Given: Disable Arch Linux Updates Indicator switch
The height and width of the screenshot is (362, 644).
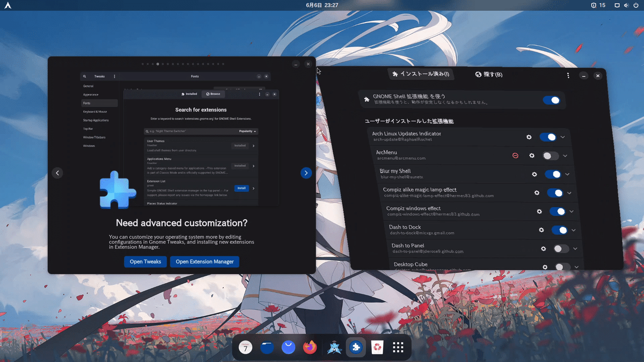Looking at the screenshot, I should (548, 137).
